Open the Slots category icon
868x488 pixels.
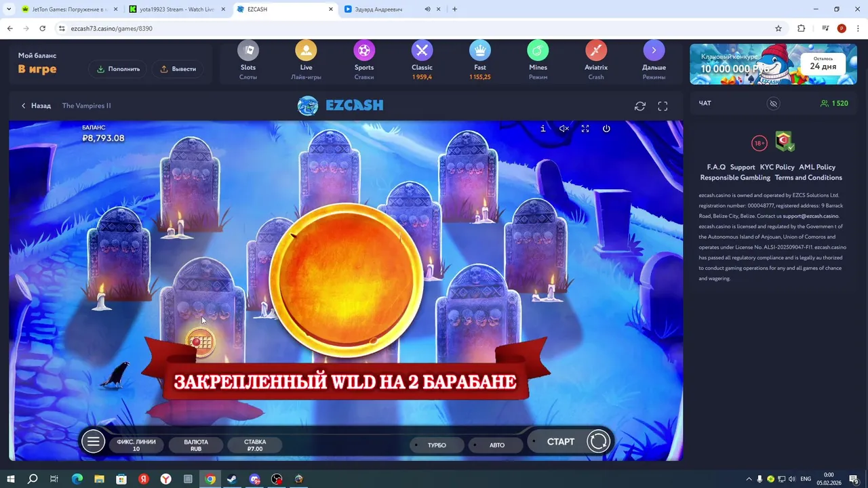(248, 51)
